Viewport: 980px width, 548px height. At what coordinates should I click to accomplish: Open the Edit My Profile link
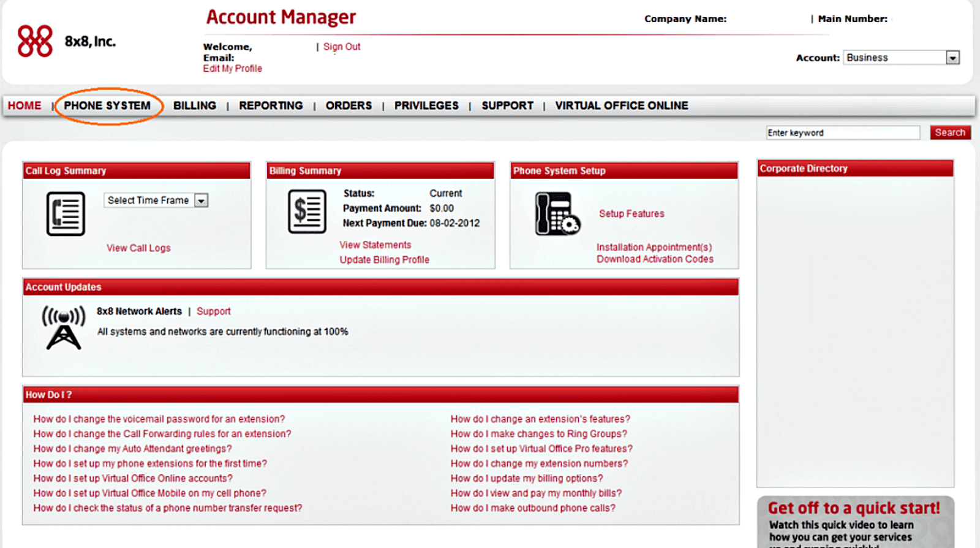[x=233, y=69]
